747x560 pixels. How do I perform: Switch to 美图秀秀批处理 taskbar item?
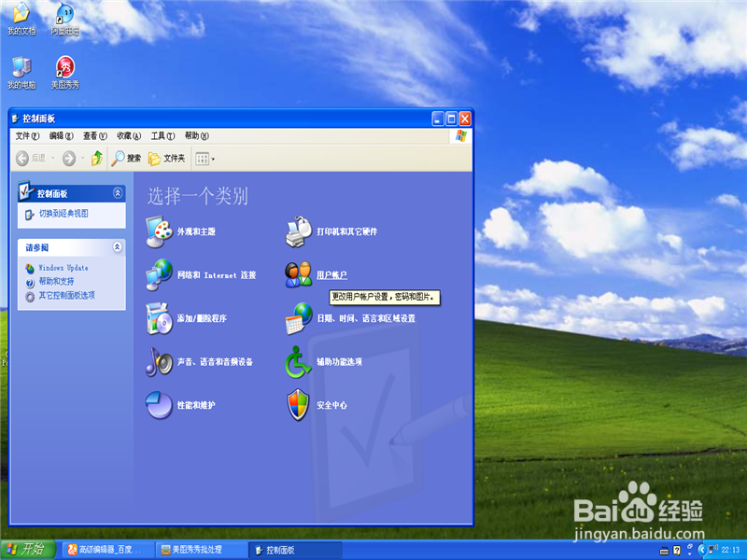click(x=202, y=550)
